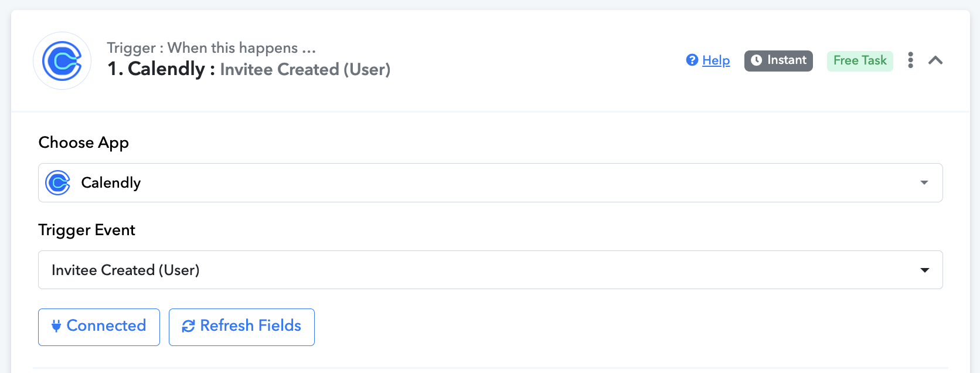Collapse the trigger step with the up chevron
This screenshot has height=373, width=980.
click(935, 60)
